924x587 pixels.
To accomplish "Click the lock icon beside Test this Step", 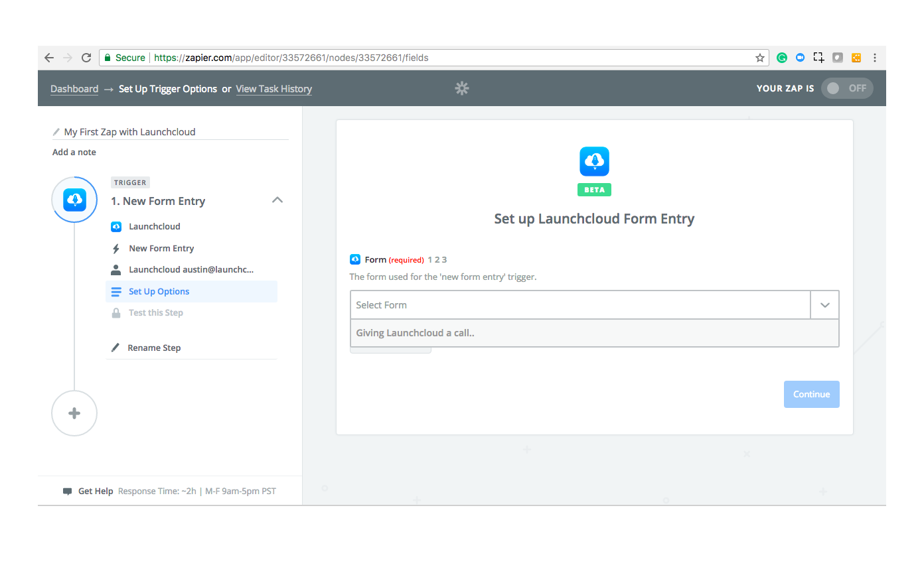I will (x=116, y=313).
